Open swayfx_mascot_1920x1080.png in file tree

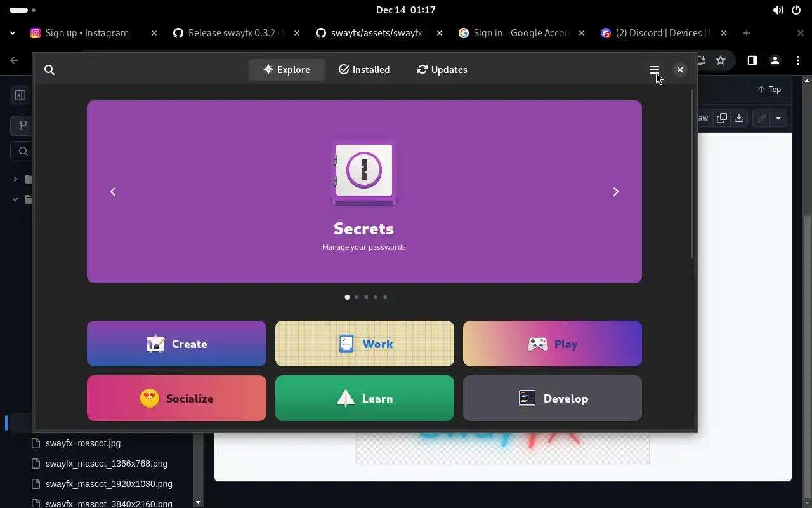click(x=109, y=484)
